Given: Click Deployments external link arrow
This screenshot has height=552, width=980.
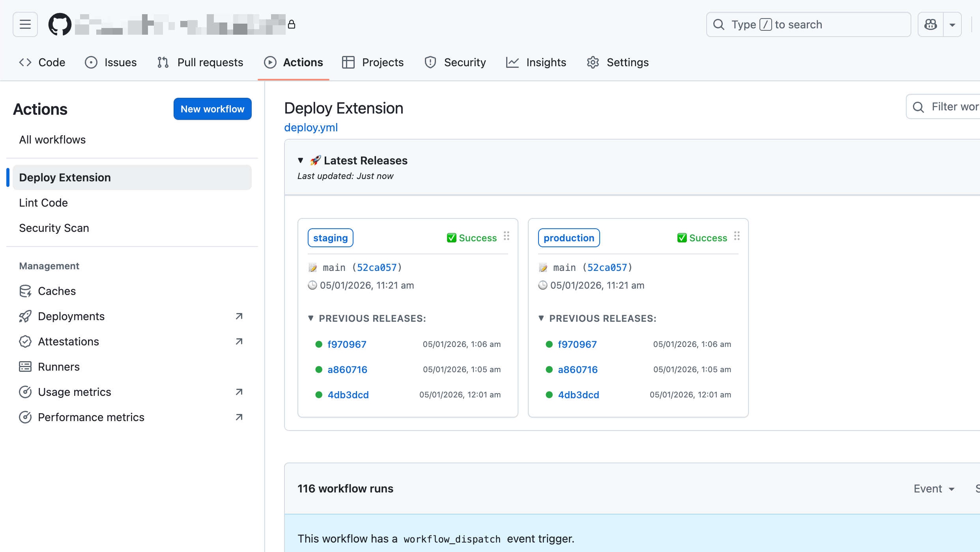Looking at the screenshot, I should 239,316.
